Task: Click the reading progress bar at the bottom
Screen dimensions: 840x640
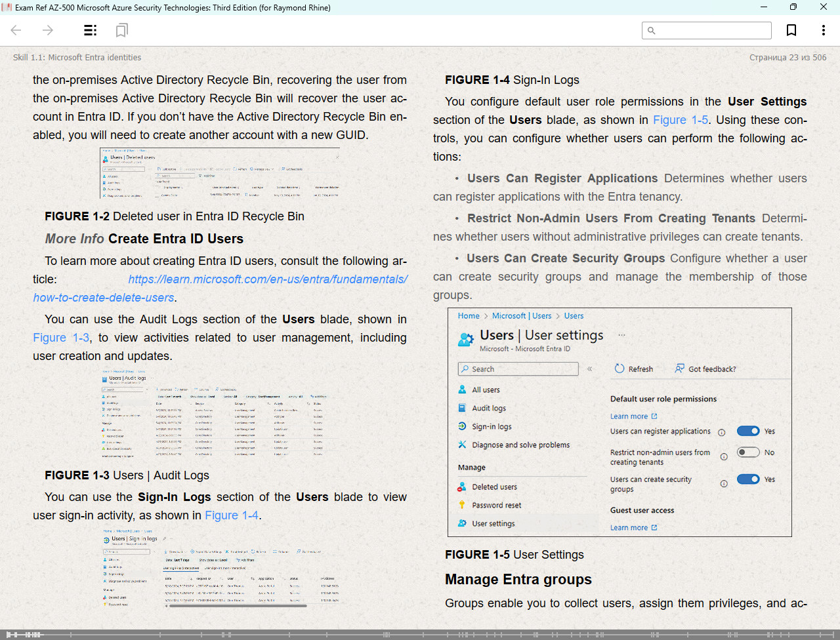Action: click(x=420, y=635)
